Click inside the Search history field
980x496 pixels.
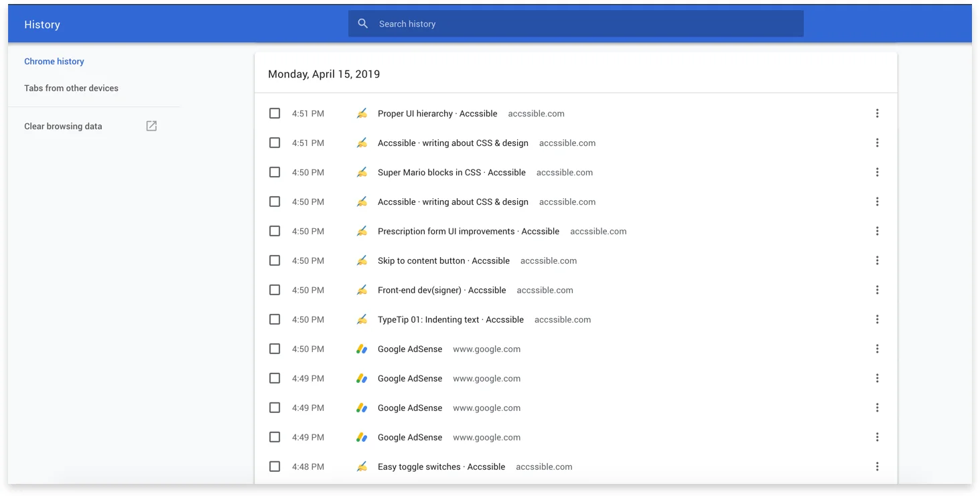point(576,23)
